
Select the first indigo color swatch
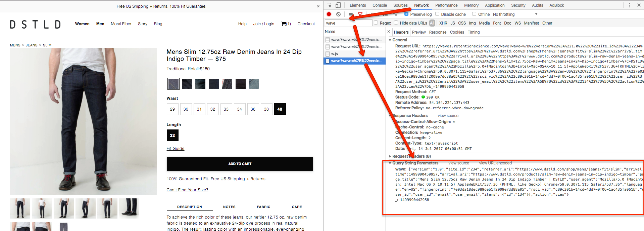[x=174, y=84]
